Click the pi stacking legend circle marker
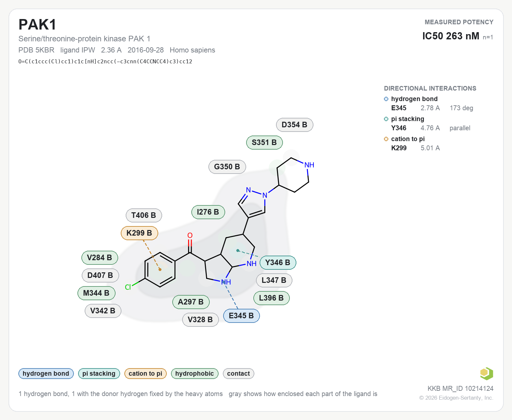 click(x=386, y=119)
